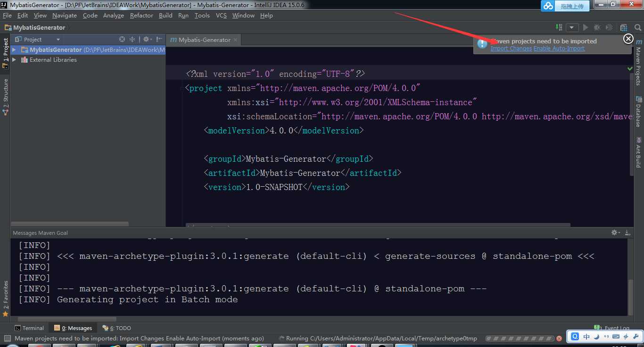Click the IME soft keyboard icon

[616, 337]
